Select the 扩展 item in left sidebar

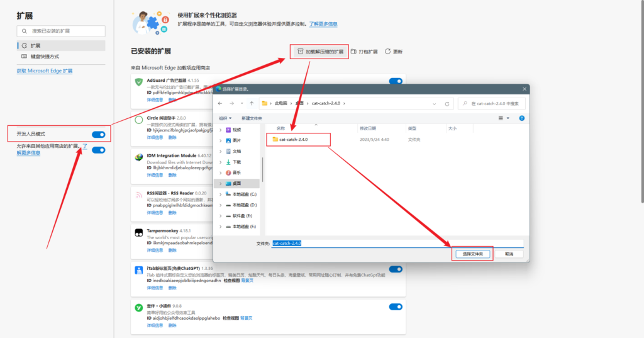(61, 46)
